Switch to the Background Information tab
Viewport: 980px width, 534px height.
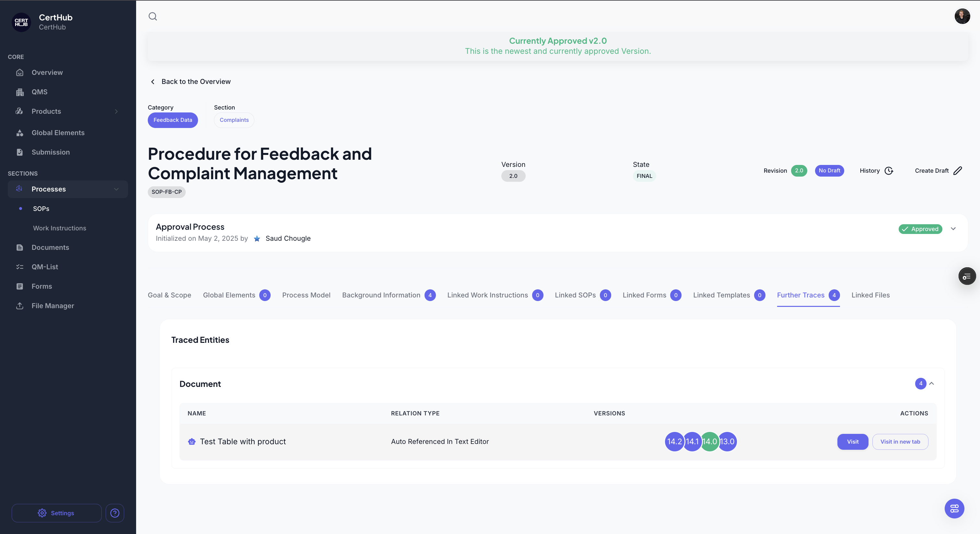tap(381, 295)
